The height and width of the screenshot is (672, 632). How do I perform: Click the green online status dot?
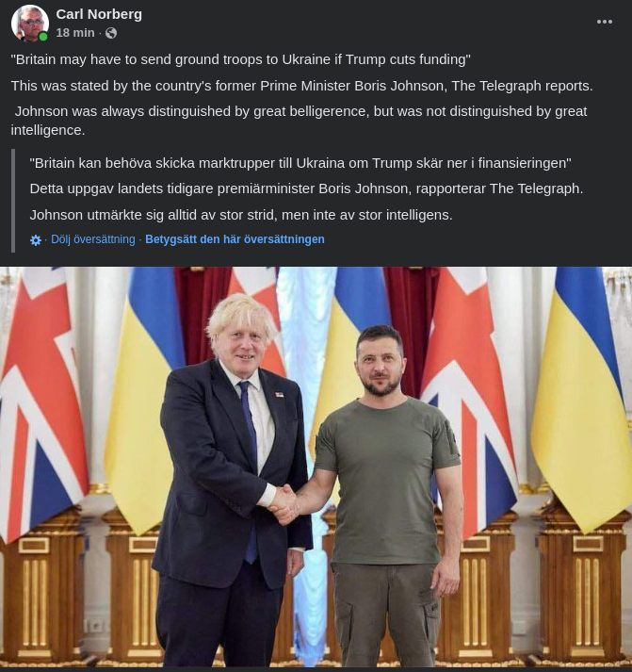pyautogui.click(x=43, y=37)
